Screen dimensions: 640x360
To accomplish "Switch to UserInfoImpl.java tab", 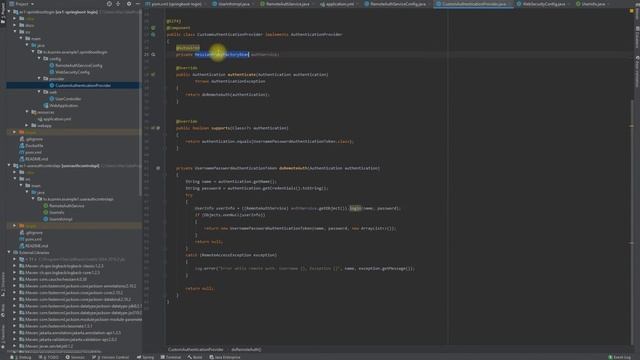I will (233, 4).
